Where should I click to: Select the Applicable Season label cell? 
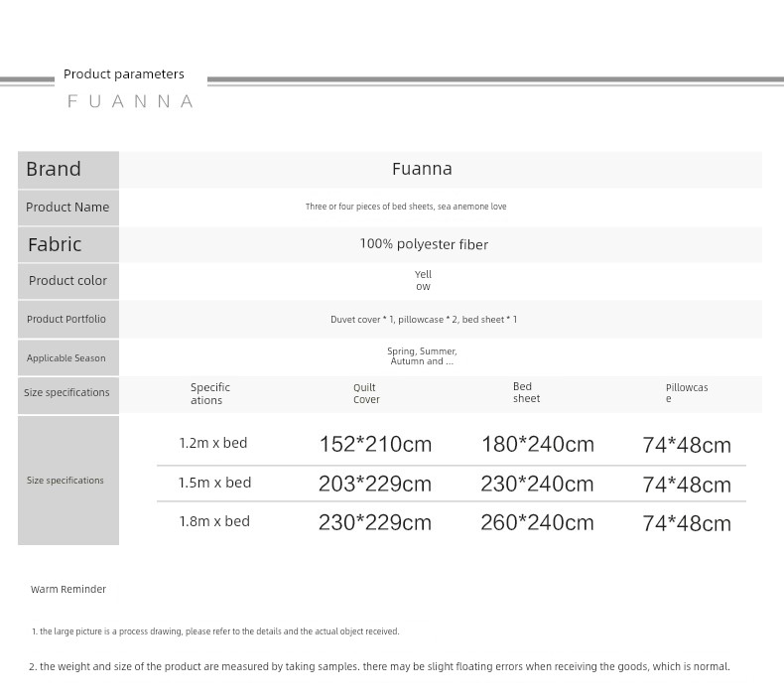67,357
